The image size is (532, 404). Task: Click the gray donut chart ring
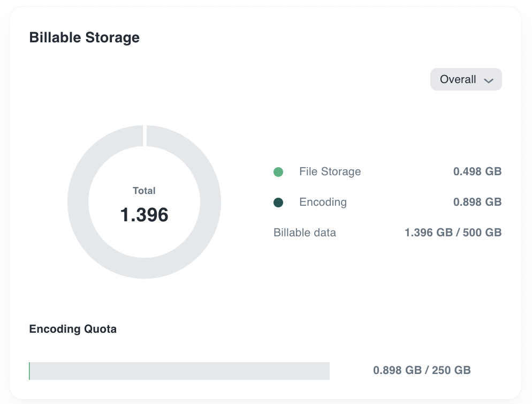78,202
